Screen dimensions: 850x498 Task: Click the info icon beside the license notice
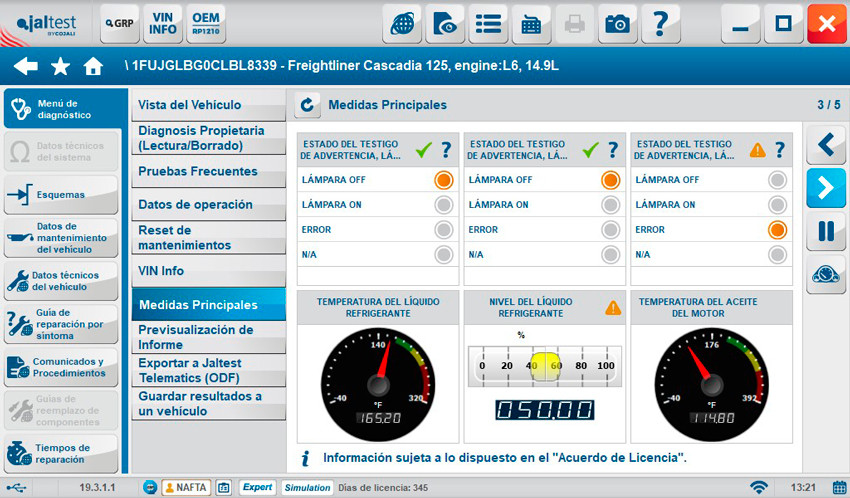pyautogui.click(x=306, y=458)
